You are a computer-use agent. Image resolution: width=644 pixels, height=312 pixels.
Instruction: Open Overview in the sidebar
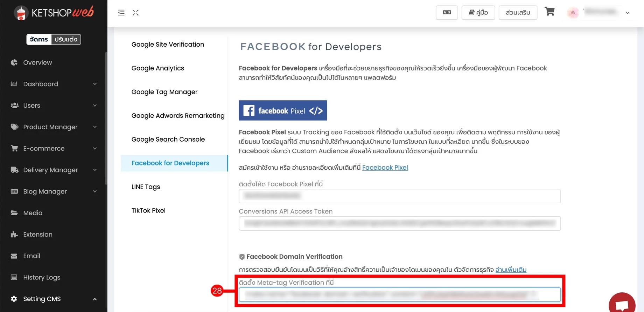tap(37, 62)
